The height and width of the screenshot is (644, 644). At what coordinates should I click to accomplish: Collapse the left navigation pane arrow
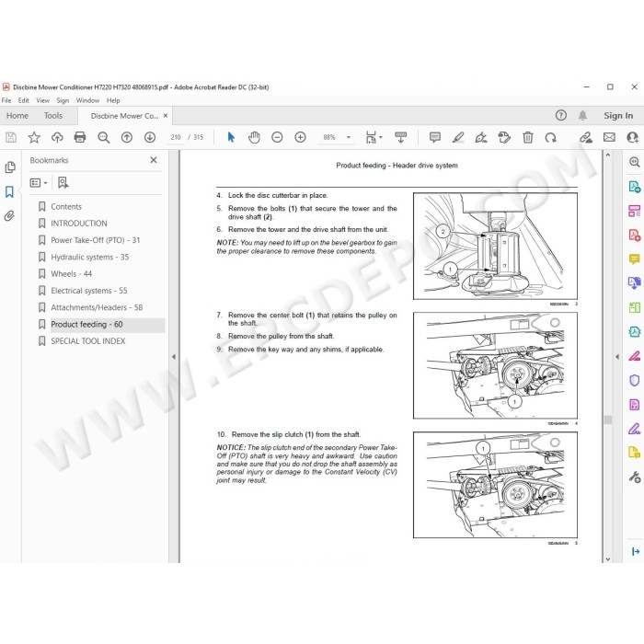point(174,357)
